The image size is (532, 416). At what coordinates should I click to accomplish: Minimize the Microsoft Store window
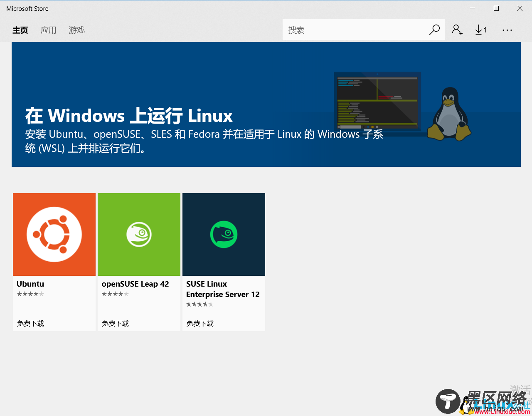(473, 8)
